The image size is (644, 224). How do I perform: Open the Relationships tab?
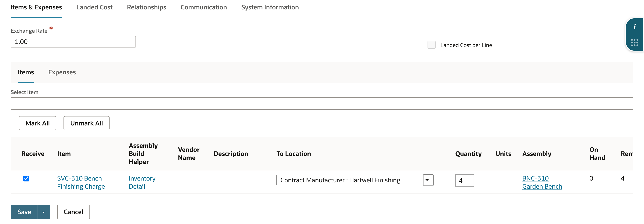coord(146,7)
